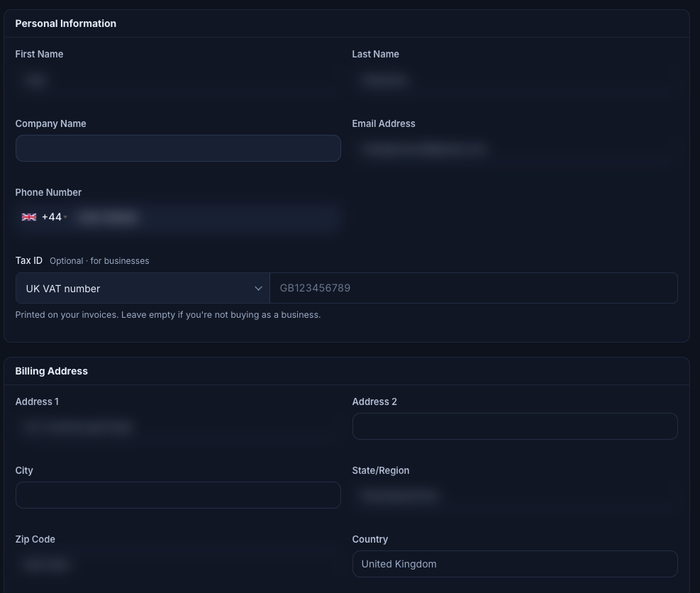Click the Tax ID label
700x593 pixels.
29,260
